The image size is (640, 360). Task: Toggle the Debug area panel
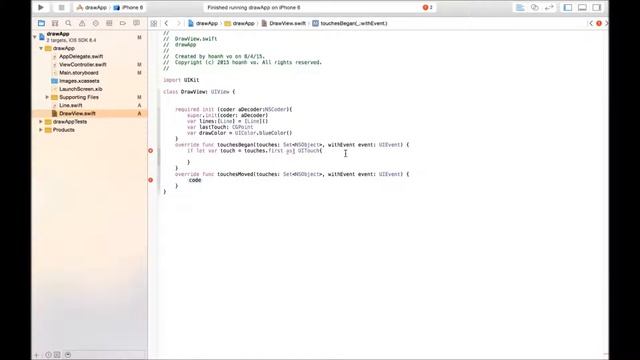tap(582, 7)
